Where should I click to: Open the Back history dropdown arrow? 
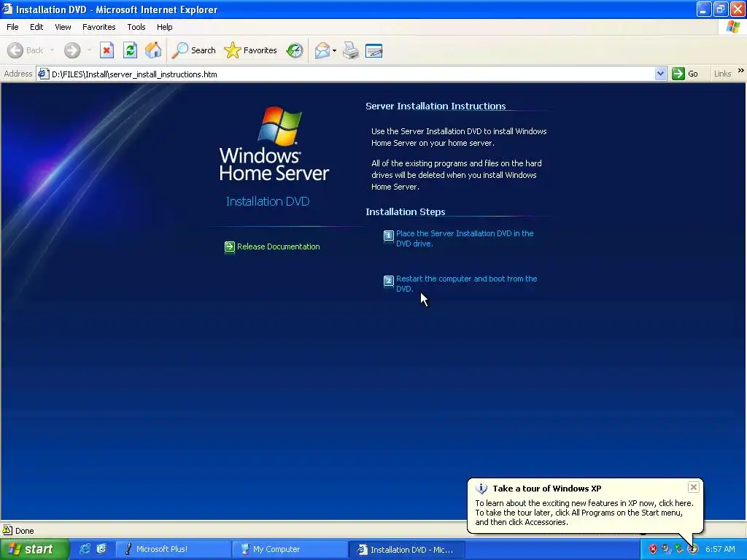52,50
